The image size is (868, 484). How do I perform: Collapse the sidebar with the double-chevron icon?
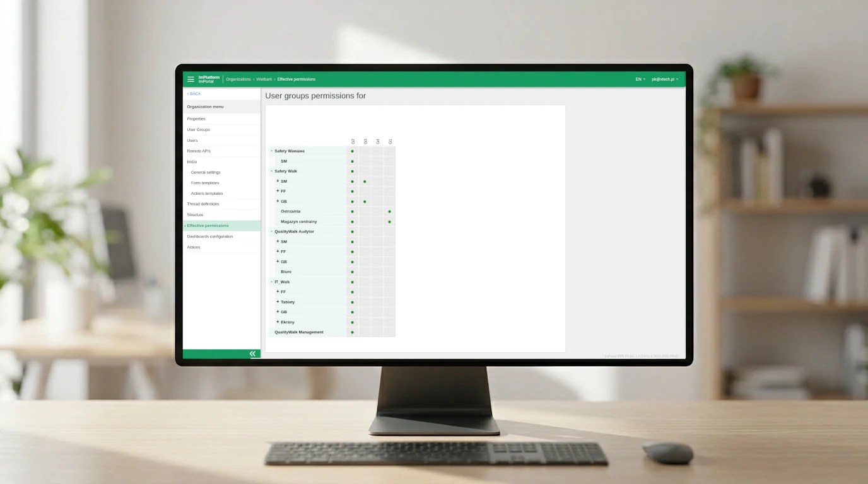pyautogui.click(x=252, y=354)
